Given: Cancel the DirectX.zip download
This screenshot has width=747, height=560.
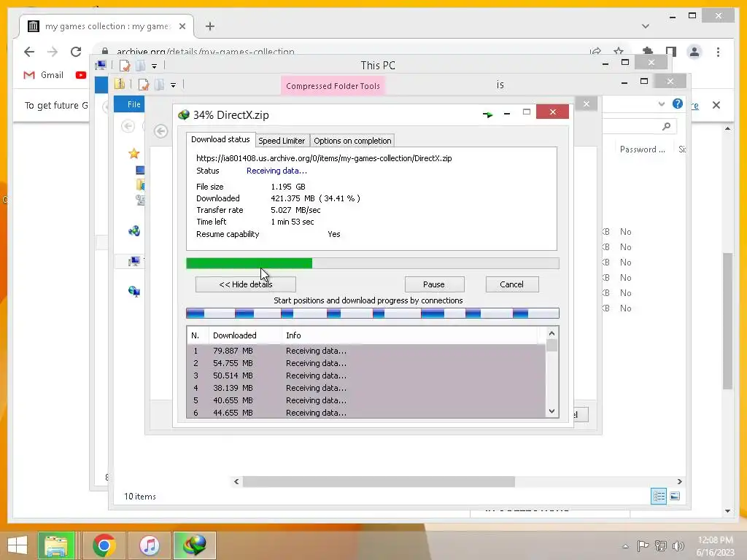Looking at the screenshot, I should coord(511,284).
